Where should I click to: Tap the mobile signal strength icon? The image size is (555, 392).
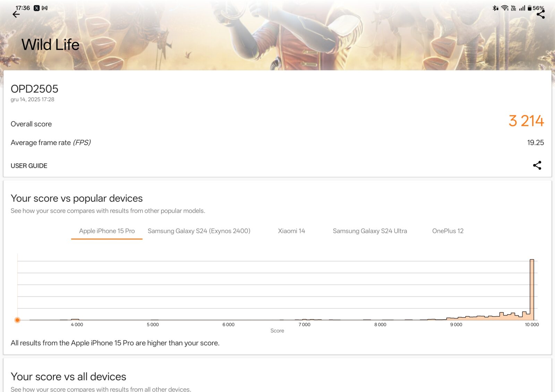[x=522, y=8]
